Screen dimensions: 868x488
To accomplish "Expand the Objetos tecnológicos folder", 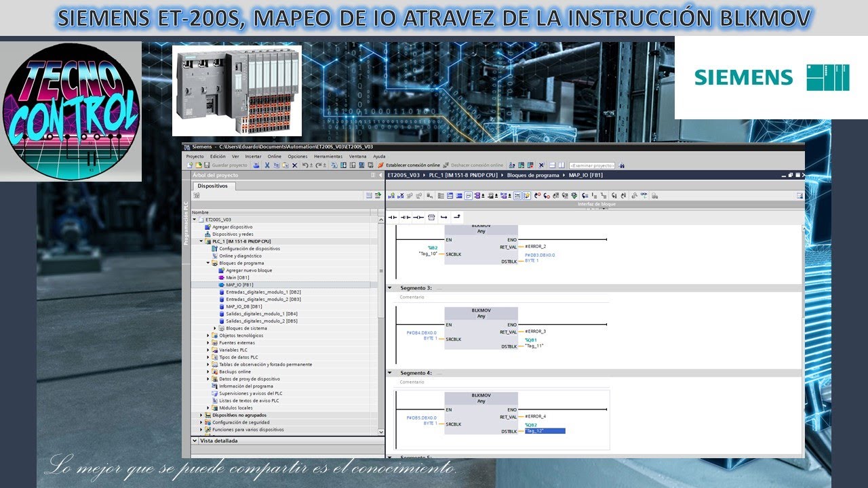I will coord(208,335).
